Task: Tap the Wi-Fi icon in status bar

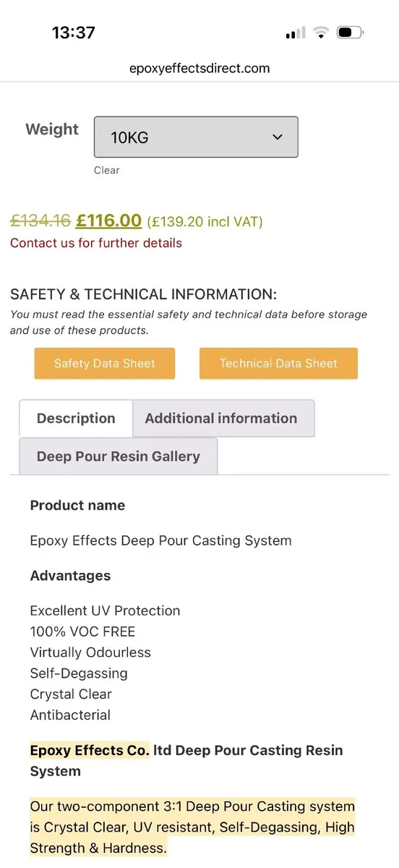Action: click(320, 33)
